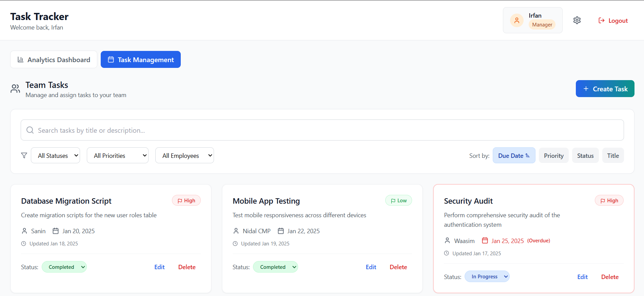Screen dimensions: 644x296
Task: Switch to Analytics Dashboard tab
Action: [54, 60]
